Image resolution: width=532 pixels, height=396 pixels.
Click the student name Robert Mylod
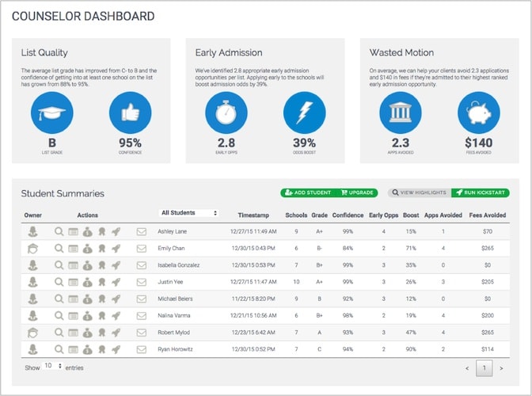173,333
